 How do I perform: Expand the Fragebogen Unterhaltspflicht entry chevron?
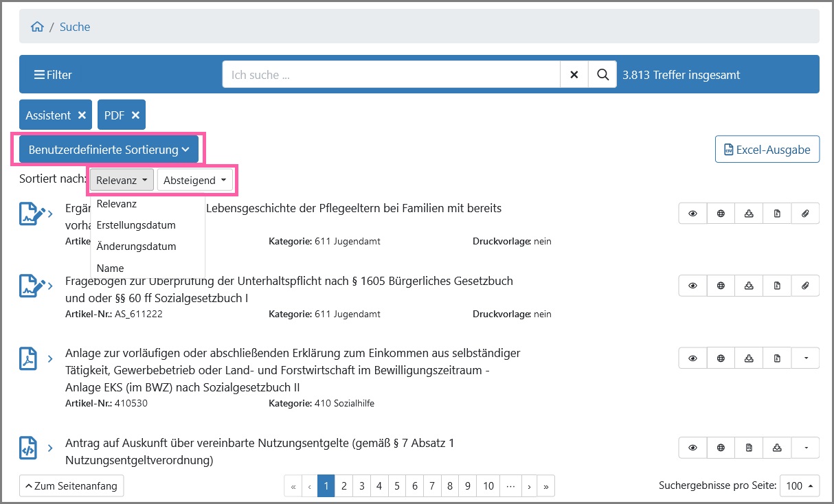[x=50, y=286]
